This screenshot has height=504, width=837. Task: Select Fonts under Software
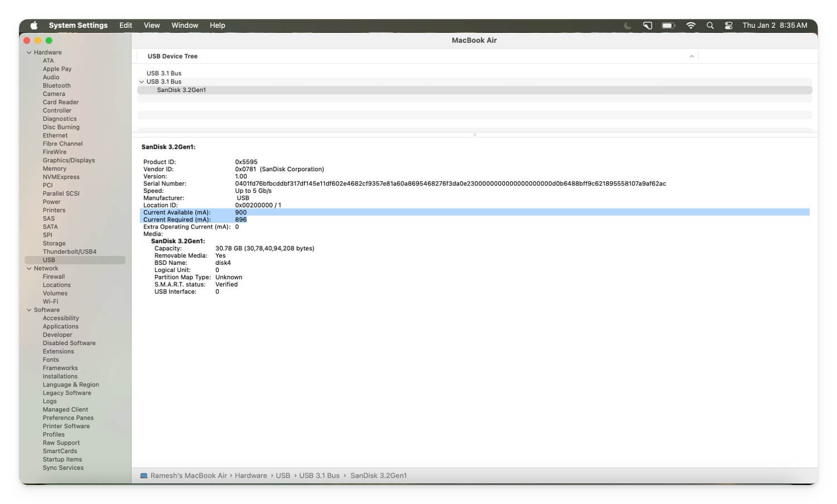click(51, 360)
